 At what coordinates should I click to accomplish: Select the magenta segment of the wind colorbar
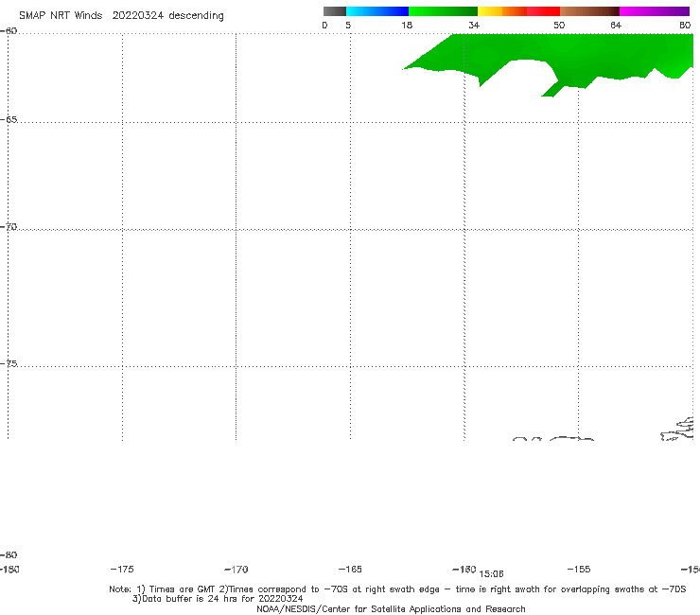(x=655, y=11)
